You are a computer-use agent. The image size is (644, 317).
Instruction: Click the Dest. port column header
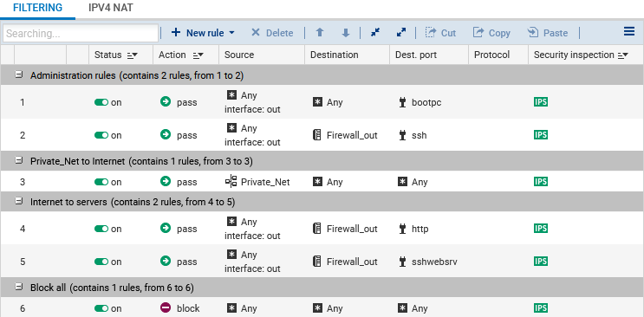point(429,55)
